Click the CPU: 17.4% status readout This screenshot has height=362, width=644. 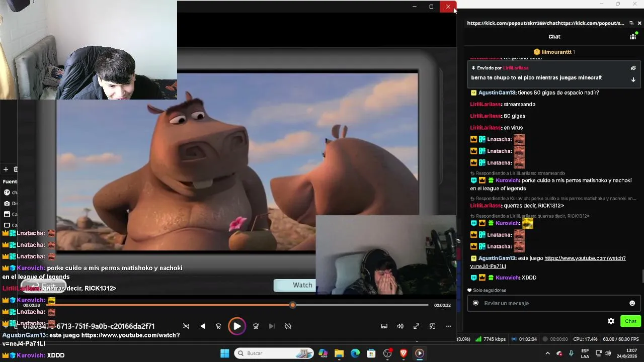click(585, 339)
